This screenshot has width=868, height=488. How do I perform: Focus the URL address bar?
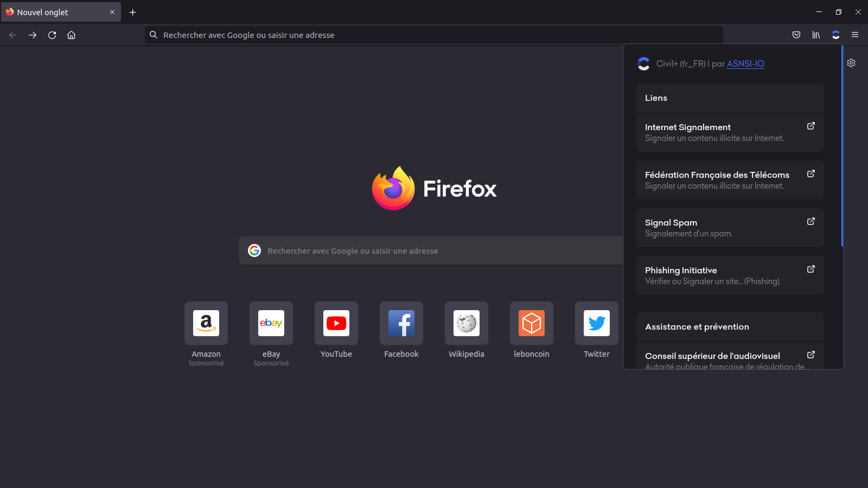434,35
